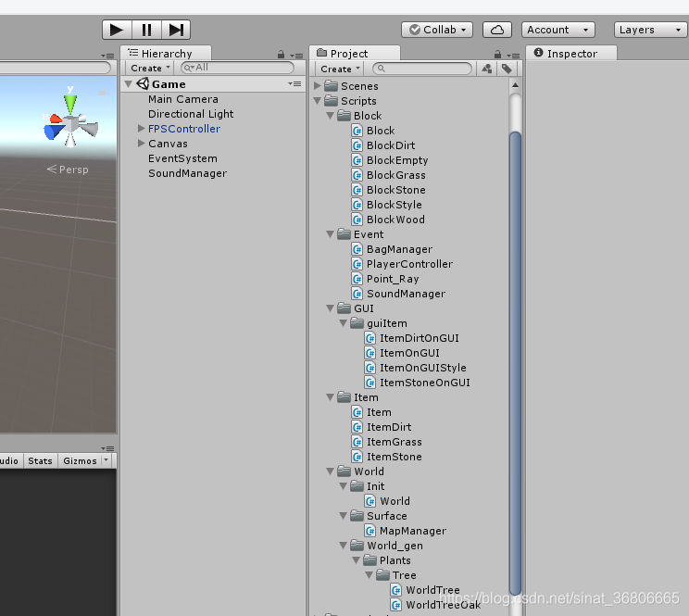Click the Plants folder icon
The image size is (689, 616).
pos(370,560)
